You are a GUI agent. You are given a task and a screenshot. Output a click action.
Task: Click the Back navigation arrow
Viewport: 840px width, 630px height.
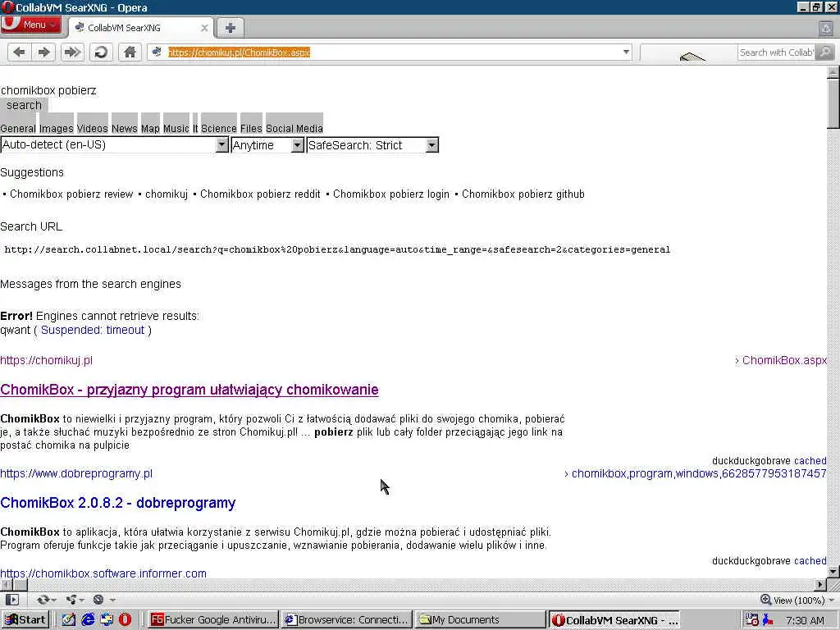pos(20,52)
